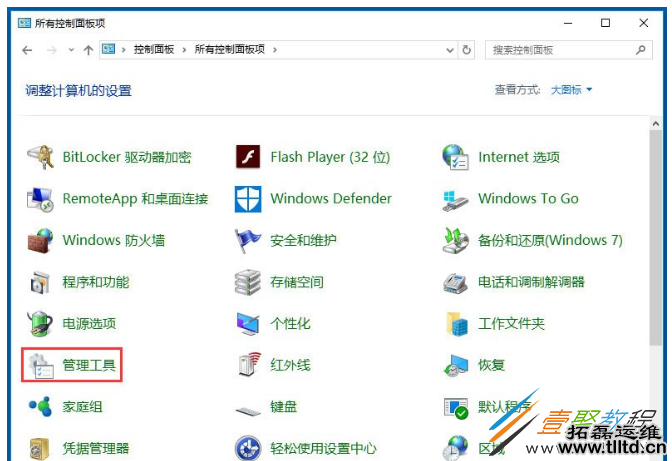The image size is (672, 461).
Task: Click the 所有控制面板项 breadcrumb
Action: 230,50
